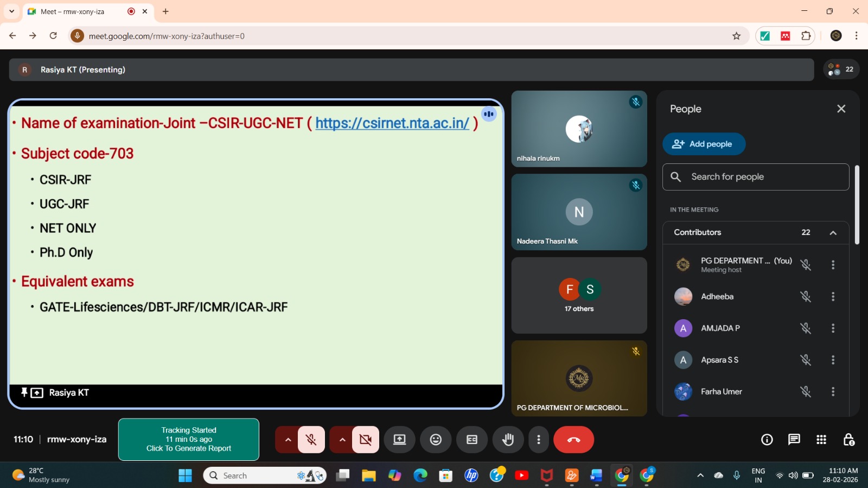The image size is (868, 488).
Task: Open more options menu for Adheeba
Action: (833, 297)
